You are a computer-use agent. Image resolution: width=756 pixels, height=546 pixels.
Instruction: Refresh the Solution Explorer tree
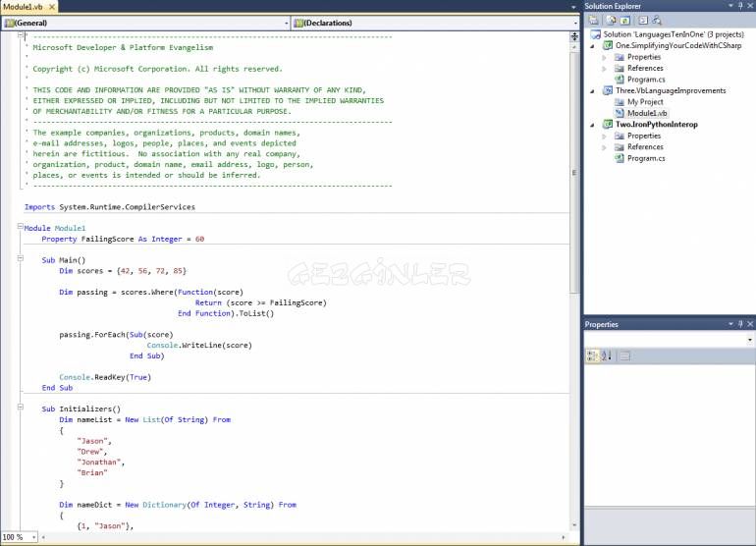[624, 21]
